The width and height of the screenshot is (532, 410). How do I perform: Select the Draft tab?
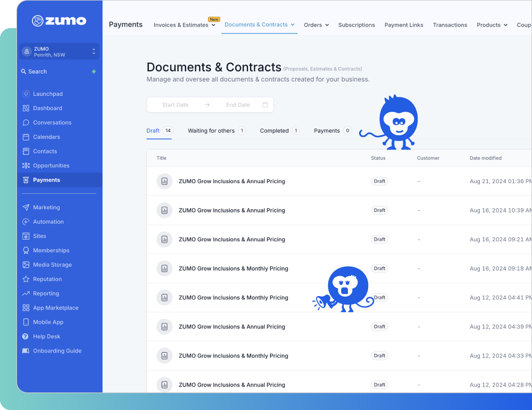click(x=160, y=131)
